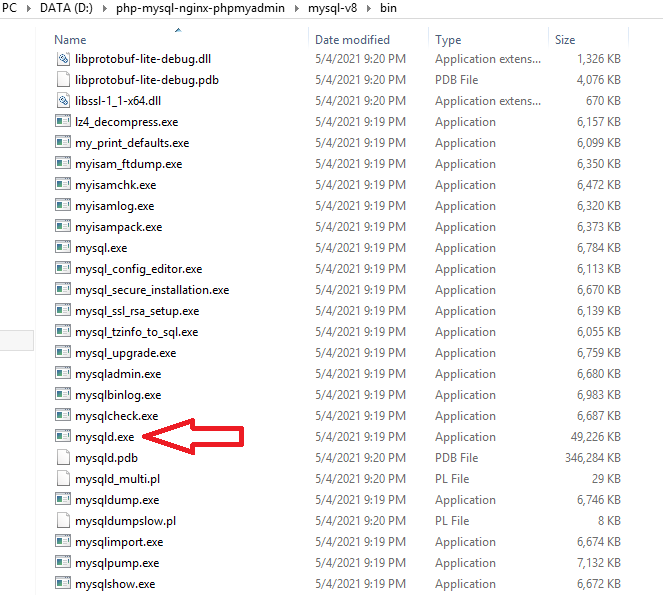This screenshot has width=663, height=605.
Task: Click the mysqlbinlog.exe application icon
Action: pos(63,395)
